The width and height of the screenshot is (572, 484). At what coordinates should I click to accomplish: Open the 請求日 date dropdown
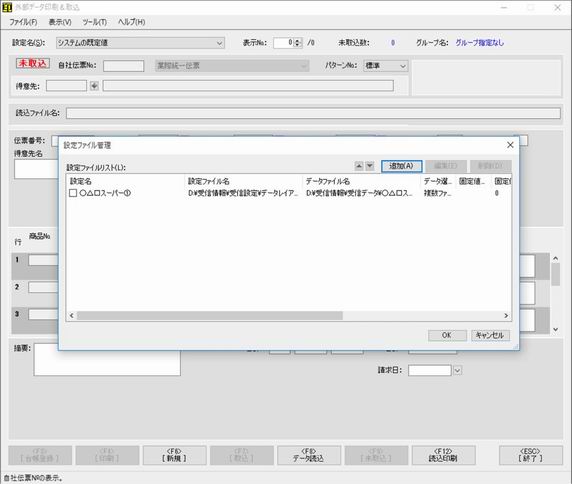pyautogui.click(x=457, y=371)
